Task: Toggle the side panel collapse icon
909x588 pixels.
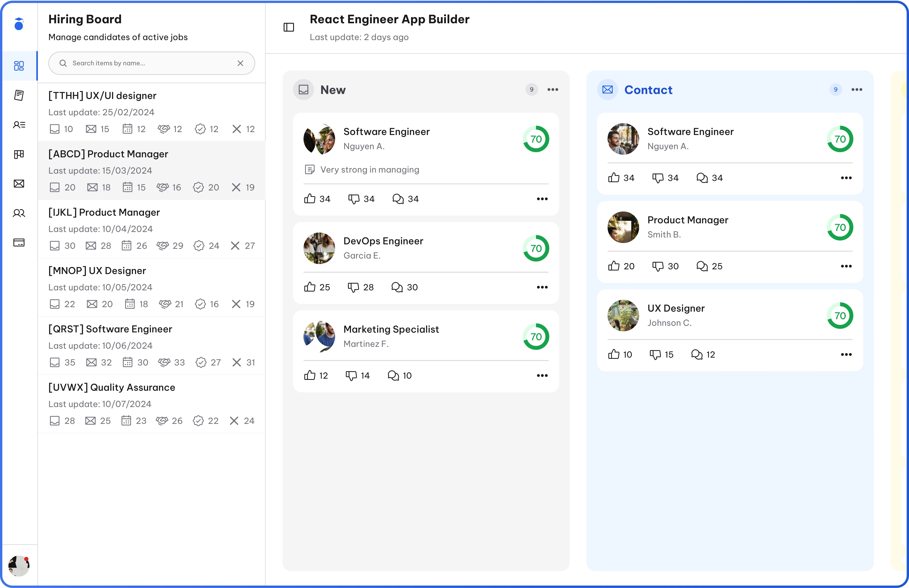Action: coord(289,27)
